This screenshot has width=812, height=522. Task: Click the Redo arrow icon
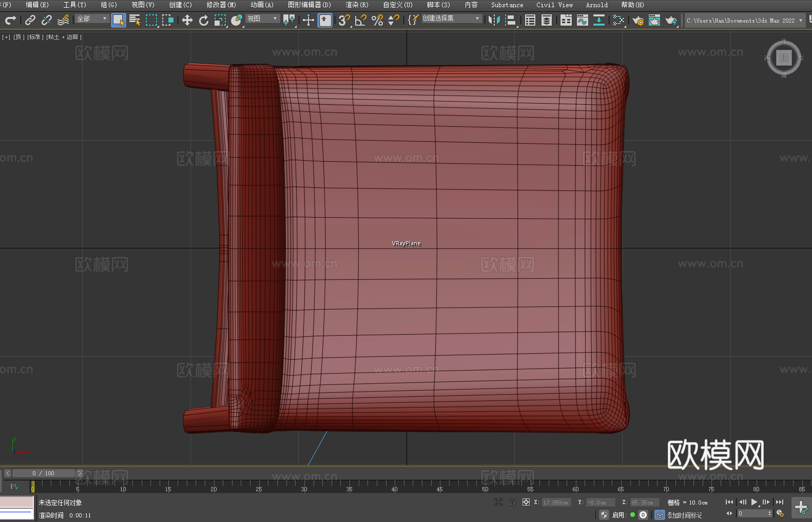10,20
